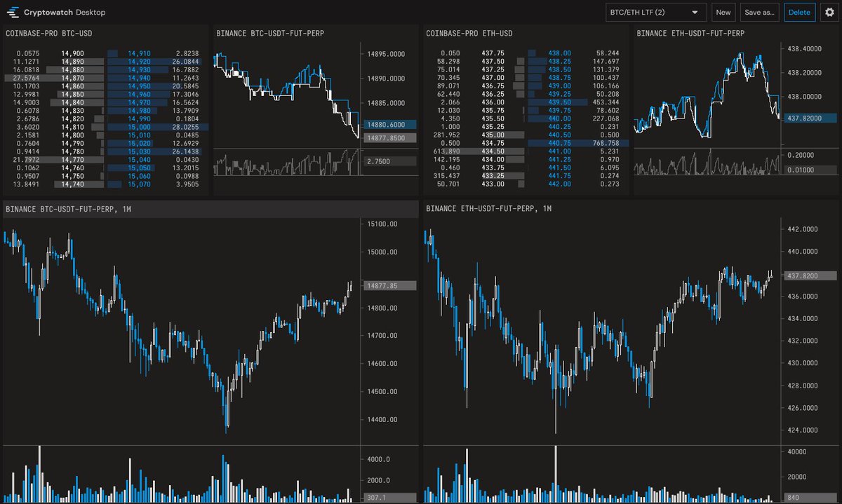
Task: Click the 14877.85 price label on BTC 1M chart
Action: (x=390, y=285)
